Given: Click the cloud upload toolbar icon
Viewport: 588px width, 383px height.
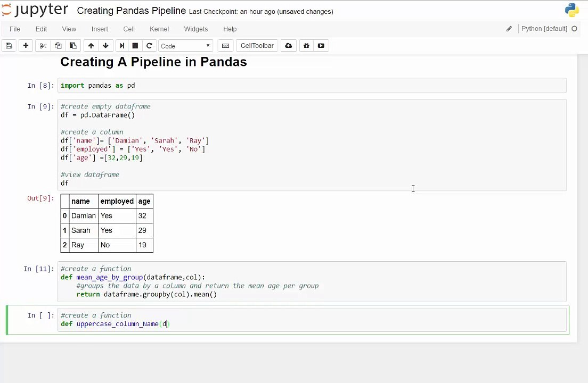Looking at the screenshot, I should point(288,46).
